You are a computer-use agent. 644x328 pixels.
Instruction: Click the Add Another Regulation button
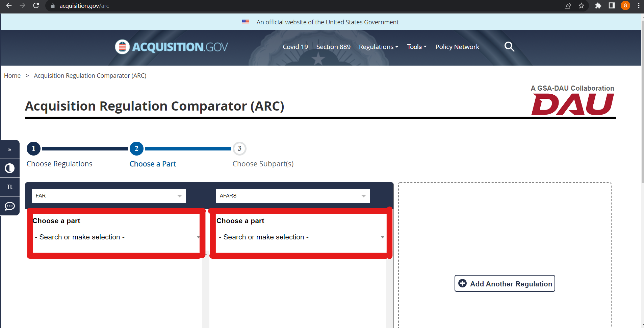point(504,283)
